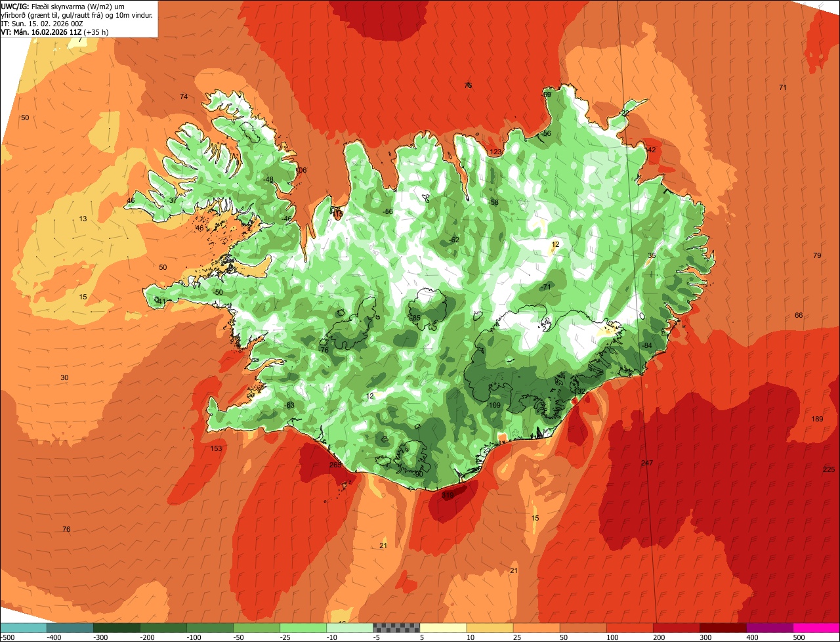840x642 pixels.
Task: Click the magenta legend swatch above 500
Action: click(x=816, y=628)
